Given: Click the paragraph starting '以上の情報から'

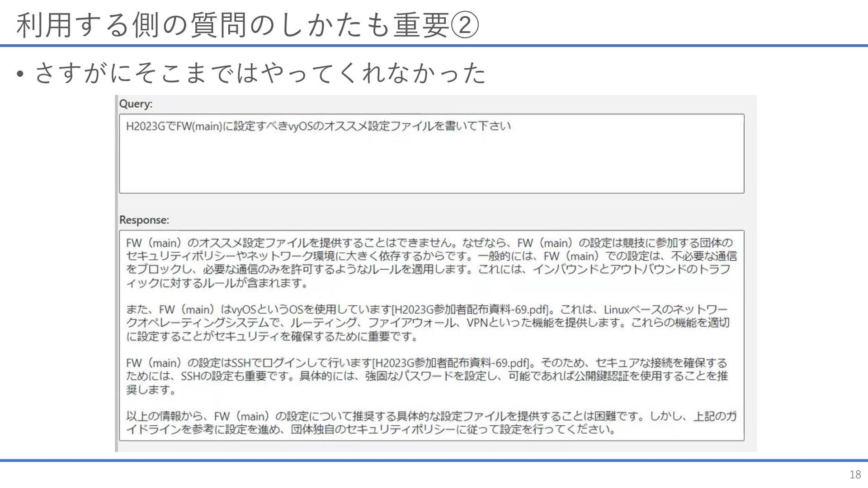Looking at the screenshot, I should (431, 422).
